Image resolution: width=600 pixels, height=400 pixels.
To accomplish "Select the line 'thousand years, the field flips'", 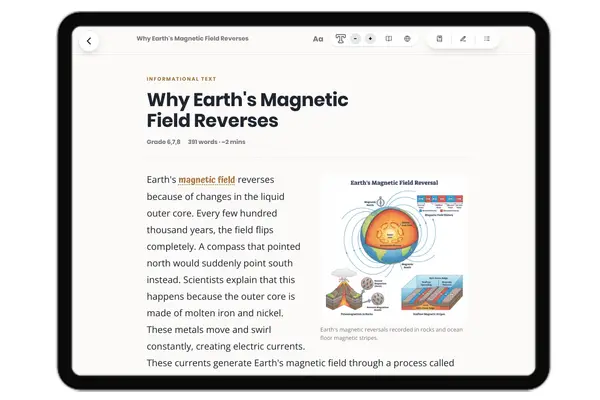I will coord(210,230).
